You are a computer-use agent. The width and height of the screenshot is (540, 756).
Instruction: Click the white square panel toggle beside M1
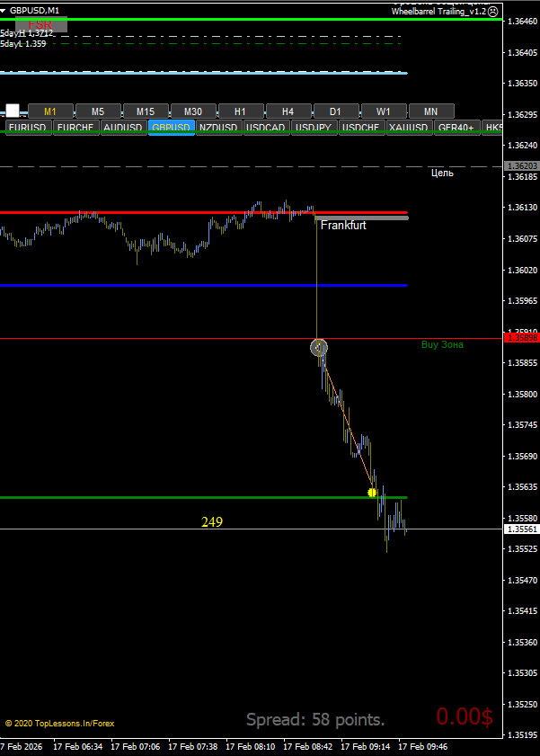pyautogui.click(x=13, y=111)
